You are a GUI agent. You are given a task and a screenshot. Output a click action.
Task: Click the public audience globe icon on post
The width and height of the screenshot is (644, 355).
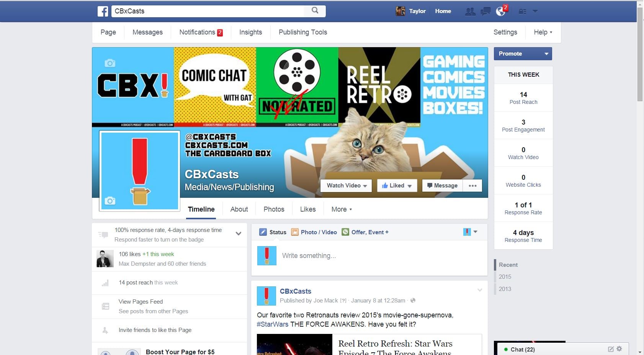[413, 301]
